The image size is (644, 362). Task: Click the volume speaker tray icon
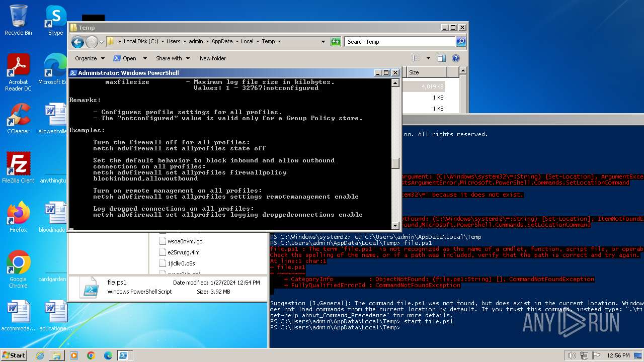pyautogui.click(x=572, y=355)
